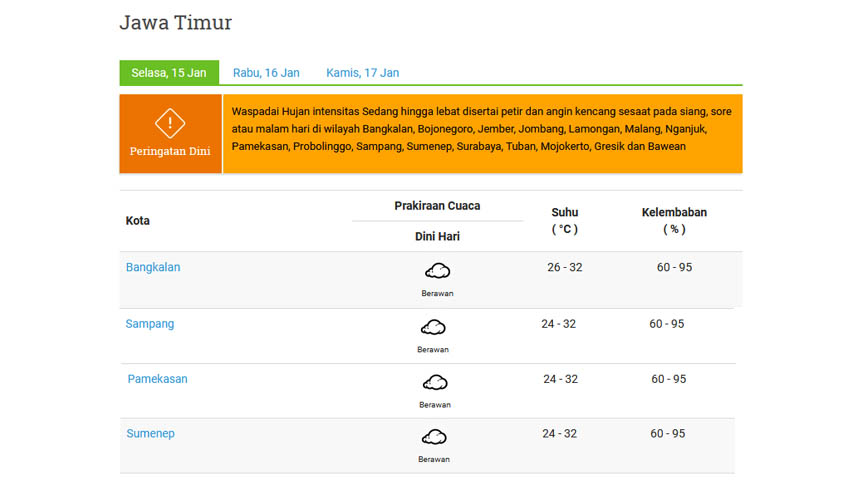Viewport: 850px width, 480px height.
Task: Click Bangkalan humidity value 60 - 95
Action: click(x=674, y=267)
